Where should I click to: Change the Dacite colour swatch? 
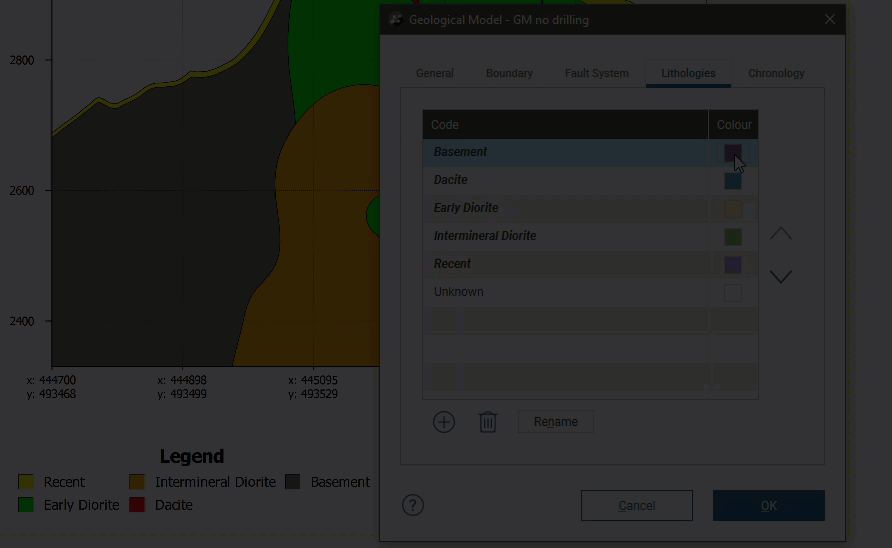(x=733, y=181)
